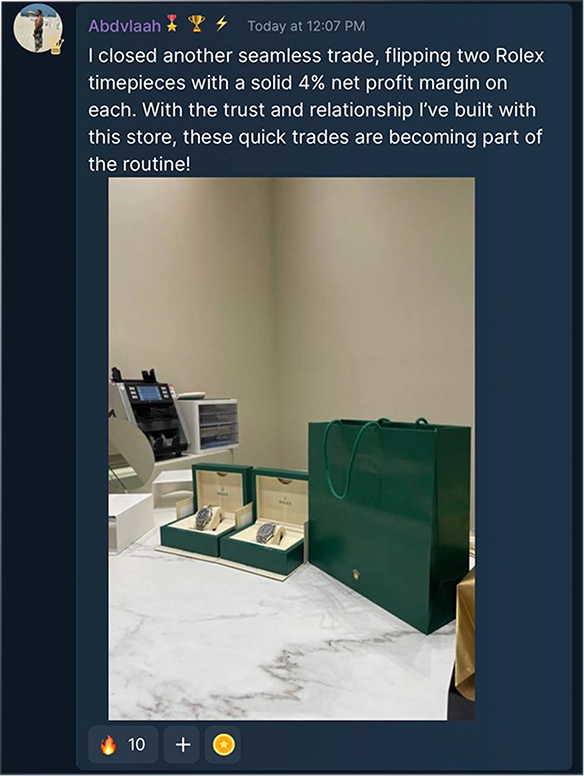This screenshot has width=584, height=776.
Task: Click the small yellow badge on the avatar
Action: point(56,46)
